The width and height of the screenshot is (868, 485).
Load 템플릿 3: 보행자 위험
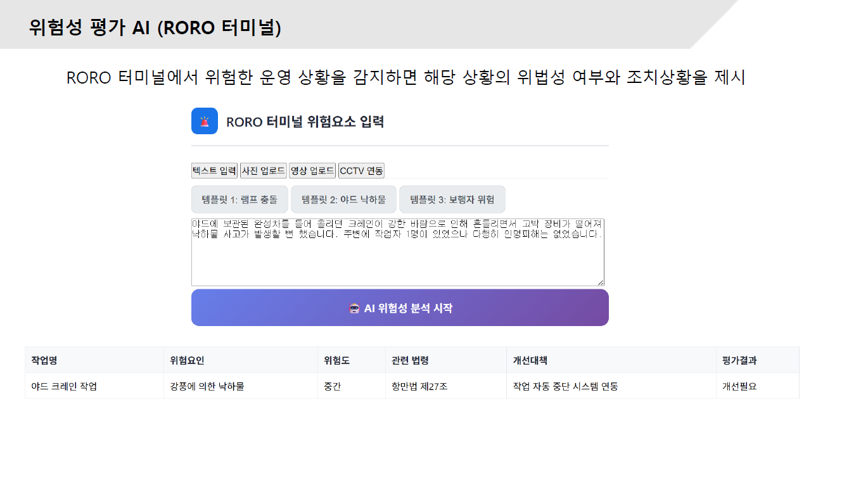pyautogui.click(x=452, y=199)
